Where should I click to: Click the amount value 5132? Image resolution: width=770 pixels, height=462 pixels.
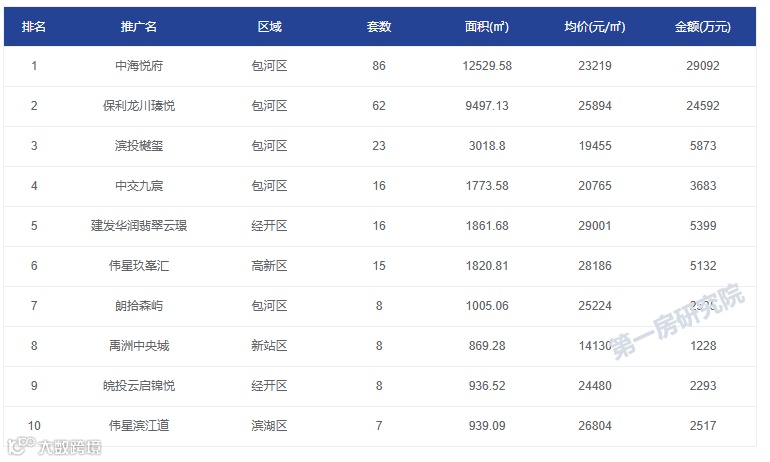703,266
